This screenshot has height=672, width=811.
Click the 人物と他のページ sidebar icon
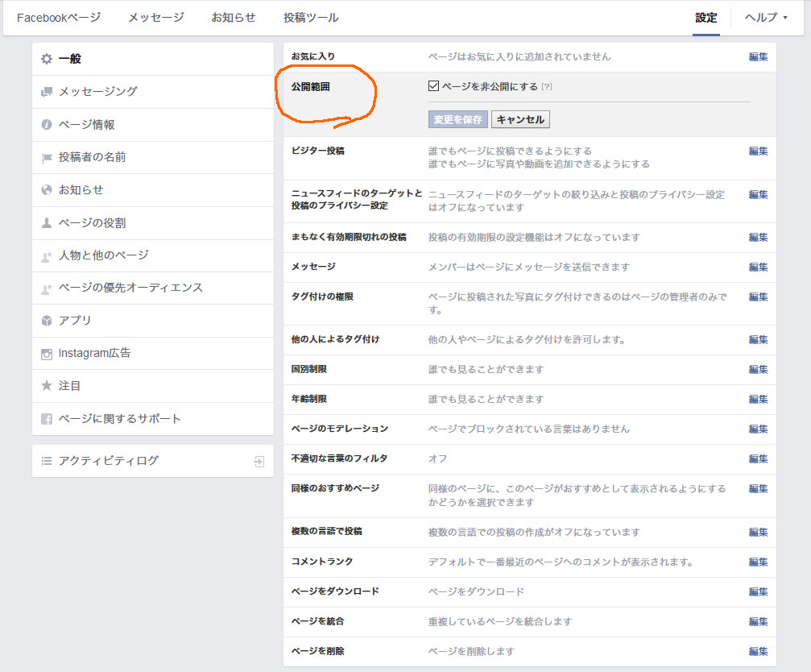coord(47,255)
